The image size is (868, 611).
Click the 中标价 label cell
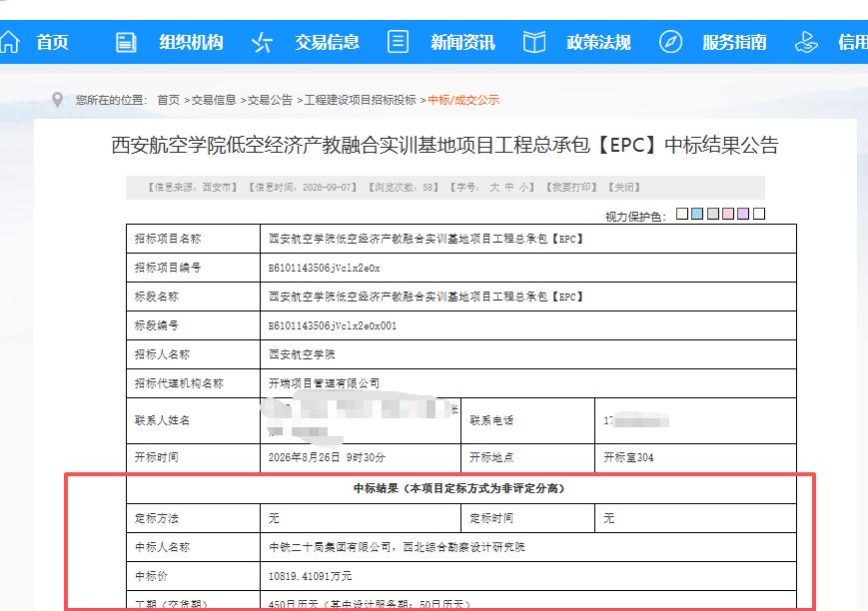click(x=193, y=576)
